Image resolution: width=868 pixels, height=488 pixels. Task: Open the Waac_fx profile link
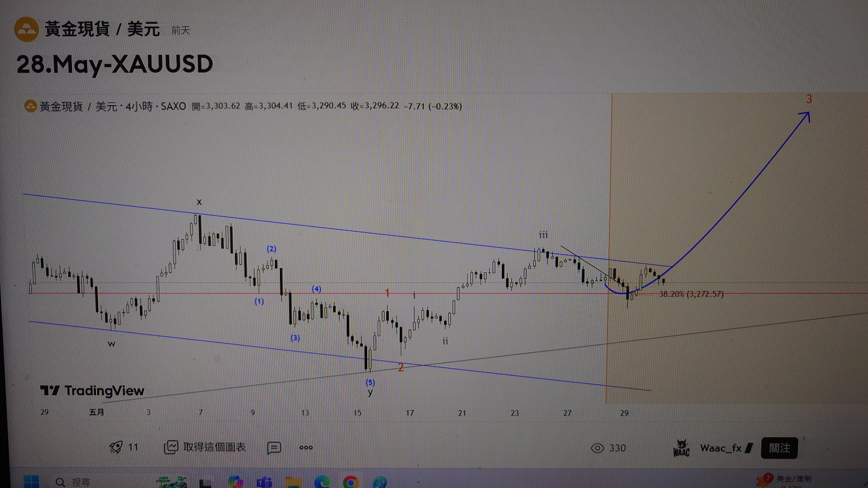pos(722,448)
